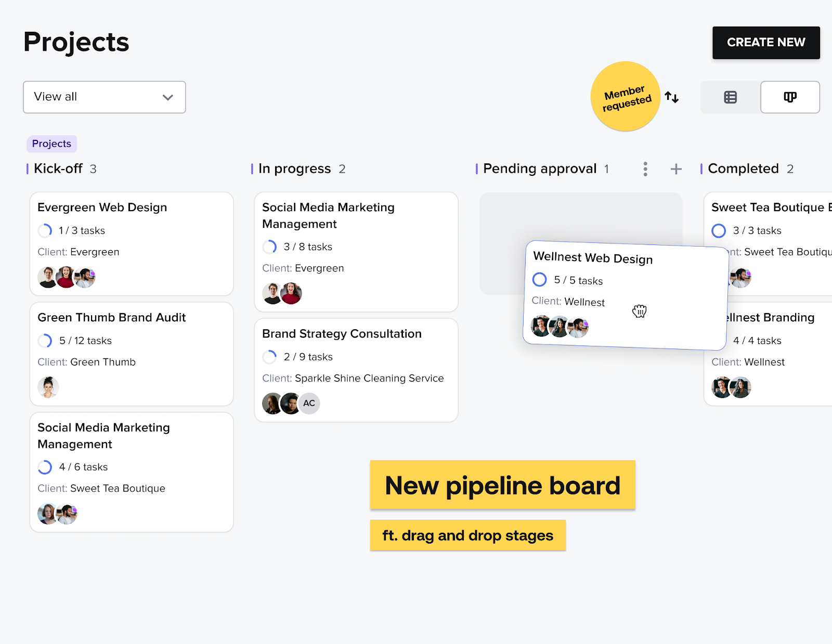Click the sort arrows icon
This screenshot has height=644, width=832.
point(672,97)
